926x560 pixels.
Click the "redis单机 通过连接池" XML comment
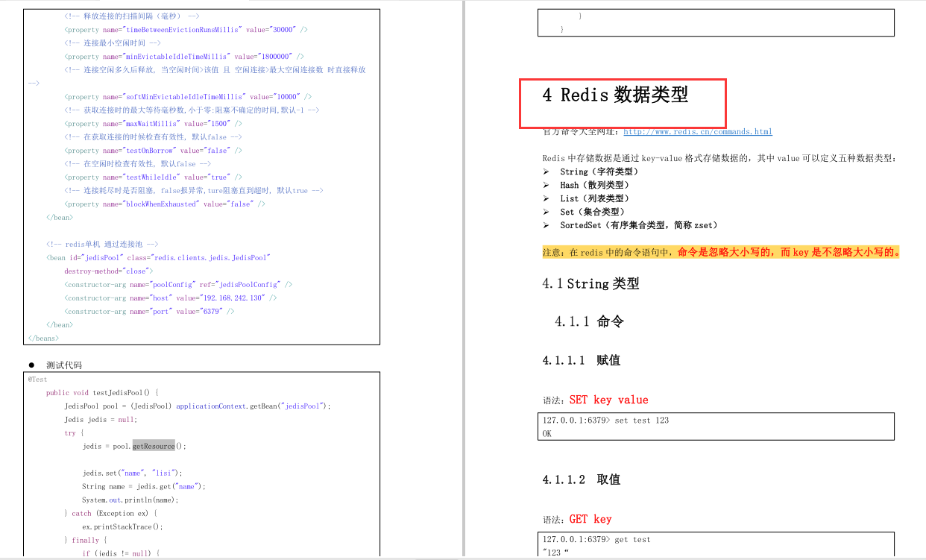tap(102, 245)
